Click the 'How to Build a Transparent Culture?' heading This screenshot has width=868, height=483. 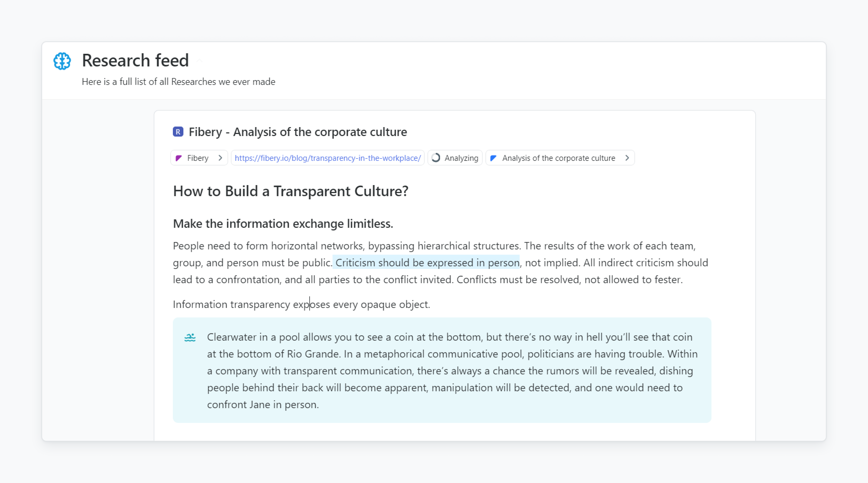pyautogui.click(x=290, y=191)
